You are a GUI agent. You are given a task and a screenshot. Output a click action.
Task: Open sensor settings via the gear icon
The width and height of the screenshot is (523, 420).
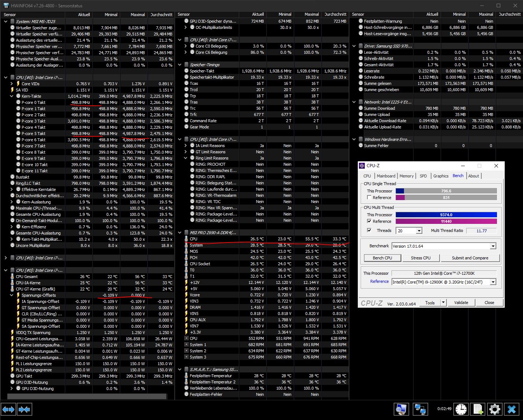pos(495,409)
